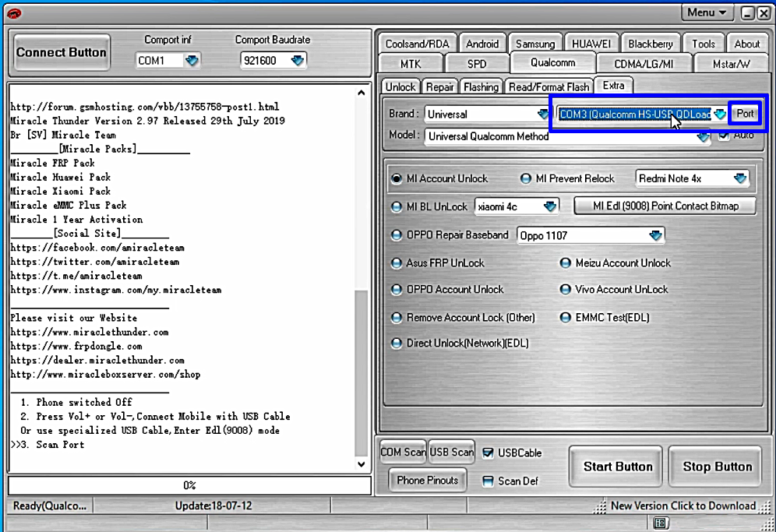The height and width of the screenshot is (532, 776).
Task: Open the Comport inf COM1 dropdown
Action: point(192,60)
